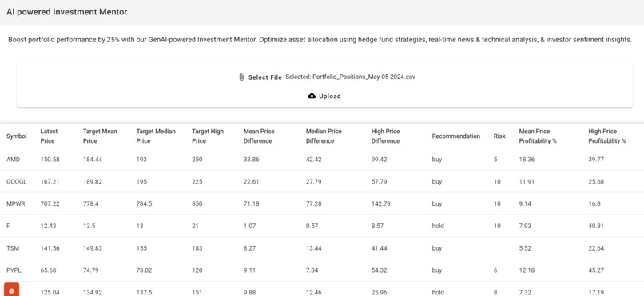
Task: Select the GOOGL symbol cell
Action: (17, 182)
